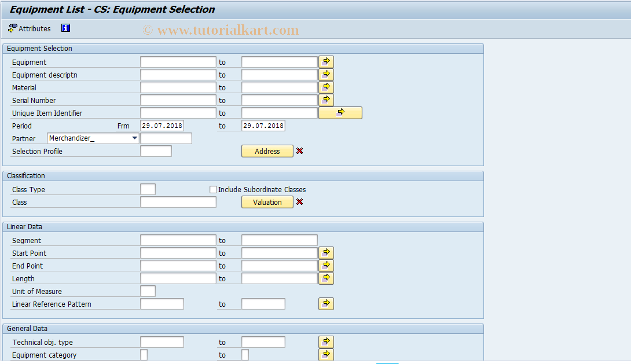The width and height of the screenshot is (631, 364).
Task: Open multiple selection for End Point
Action: click(326, 266)
